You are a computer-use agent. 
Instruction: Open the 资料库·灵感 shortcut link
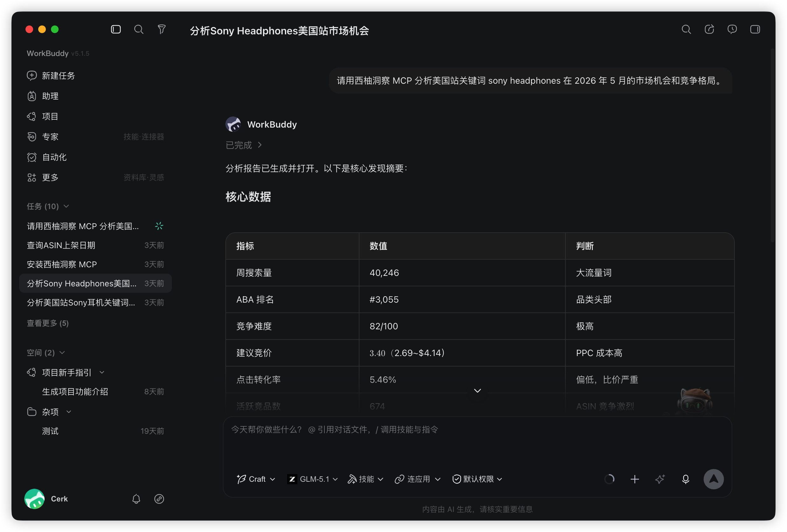144,177
